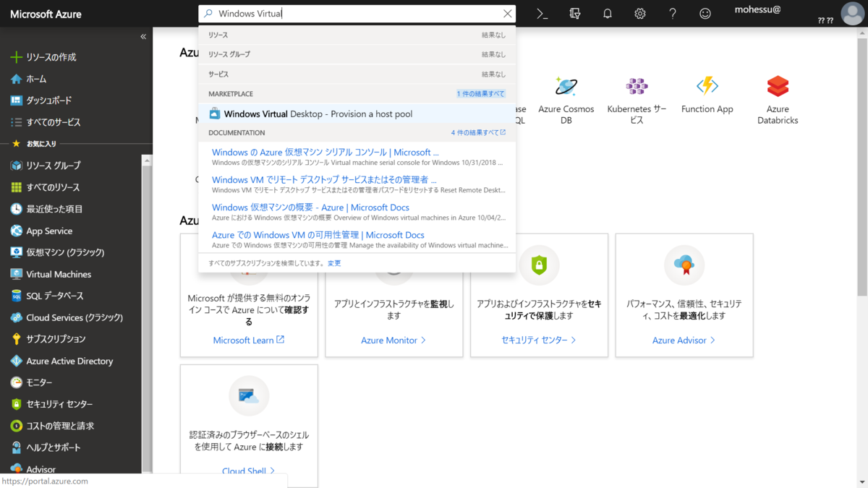Open リソース グループ in sidebar
The width and height of the screenshot is (868, 488).
click(x=54, y=166)
